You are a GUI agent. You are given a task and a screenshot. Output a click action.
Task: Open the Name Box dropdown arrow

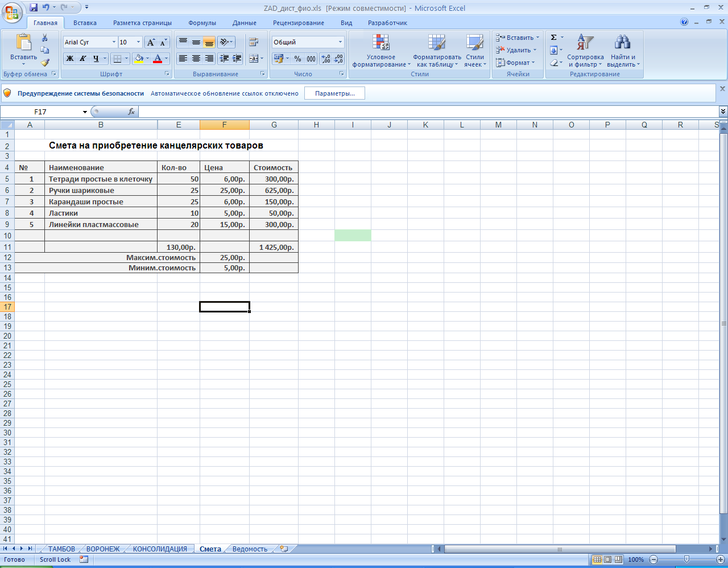(x=85, y=112)
